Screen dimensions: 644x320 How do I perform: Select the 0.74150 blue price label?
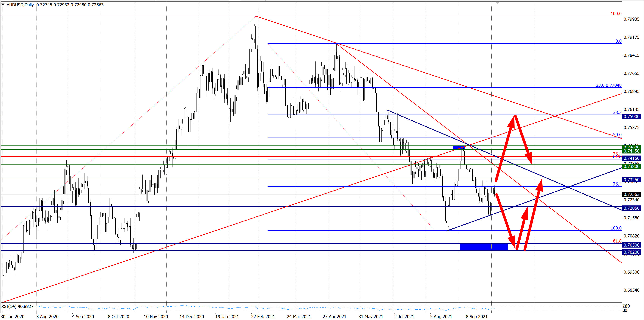click(631, 158)
